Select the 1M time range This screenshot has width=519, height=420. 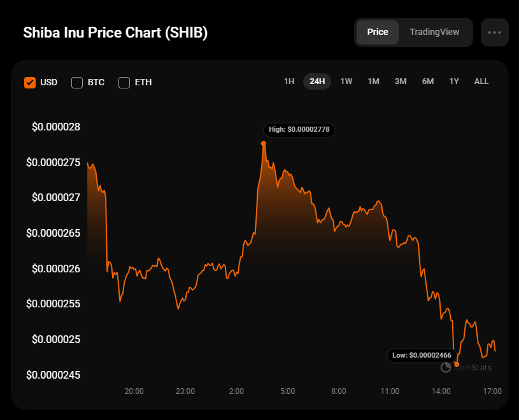[x=373, y=81]
